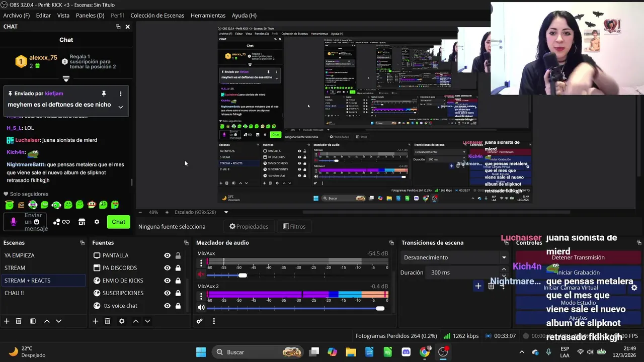This screenshot has height=362, width=644.
Task: Click the purple microphone icon in chat input
Action: 14,222
